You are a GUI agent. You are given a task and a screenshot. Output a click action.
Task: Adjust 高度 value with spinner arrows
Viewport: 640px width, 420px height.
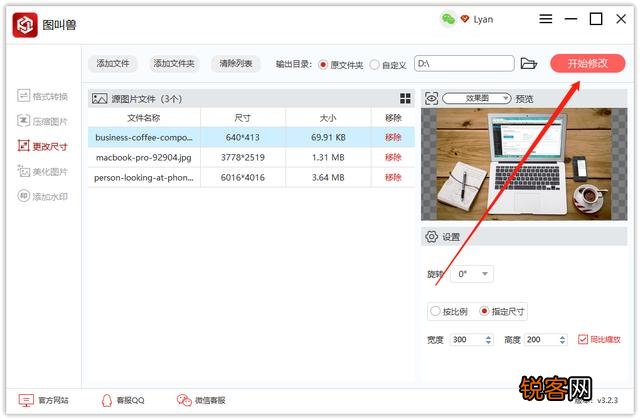pos(562,340)
